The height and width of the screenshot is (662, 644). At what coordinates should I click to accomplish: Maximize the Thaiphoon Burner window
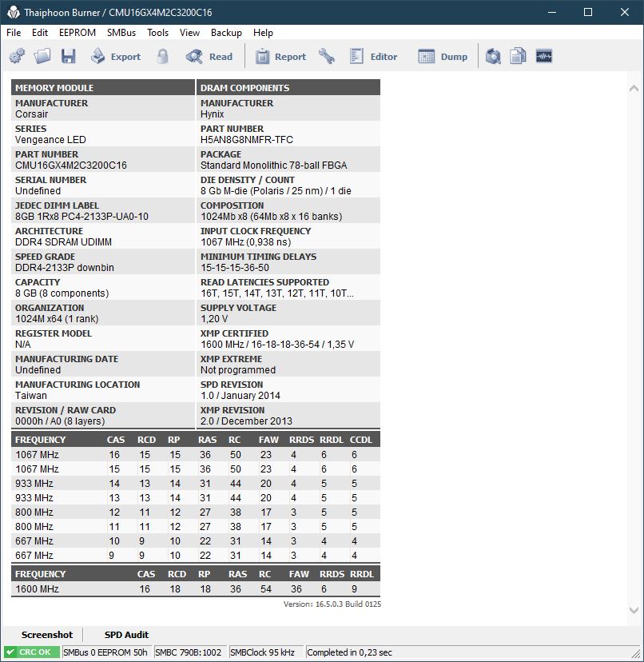pos(588,12)
